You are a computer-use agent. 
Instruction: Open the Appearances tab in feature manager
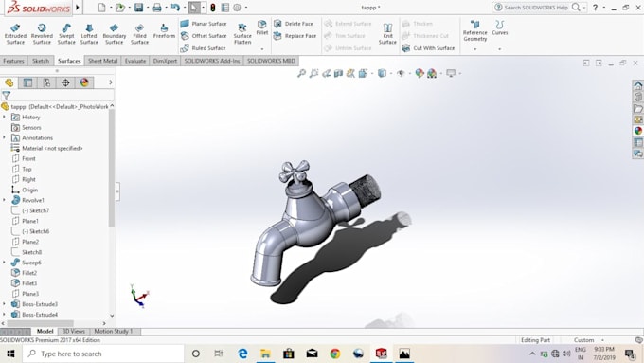click(84, 82)
